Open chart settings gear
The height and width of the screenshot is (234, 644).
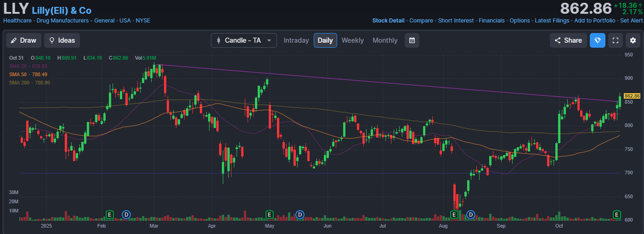click(633, 40)
